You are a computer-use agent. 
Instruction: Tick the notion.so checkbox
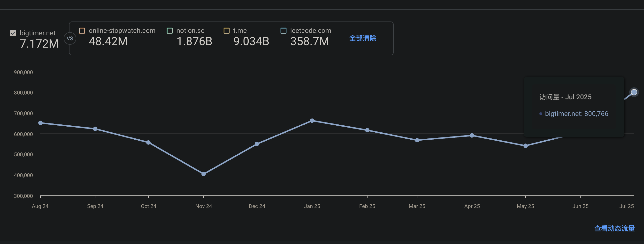click(x=170, y=31)
